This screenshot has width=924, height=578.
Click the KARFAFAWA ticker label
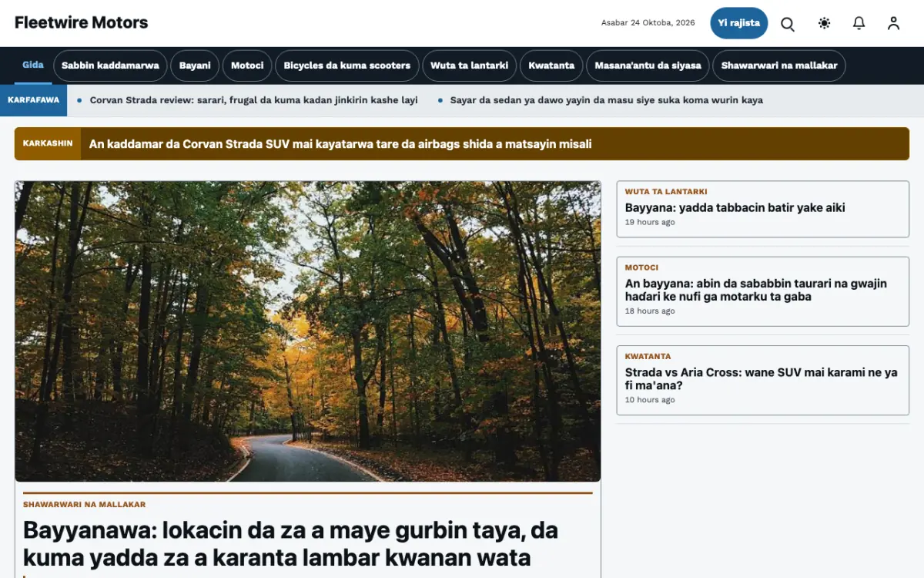point(33,100)
